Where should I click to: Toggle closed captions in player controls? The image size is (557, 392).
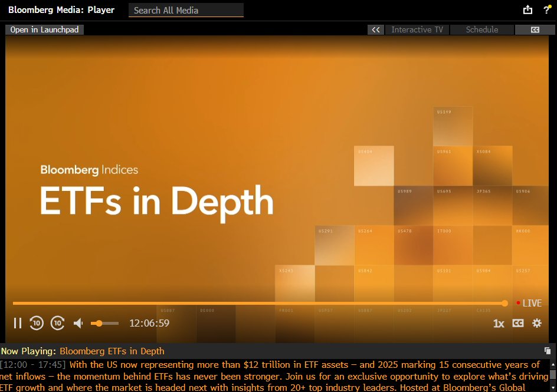pyautogui.click(x=518, y=323)
